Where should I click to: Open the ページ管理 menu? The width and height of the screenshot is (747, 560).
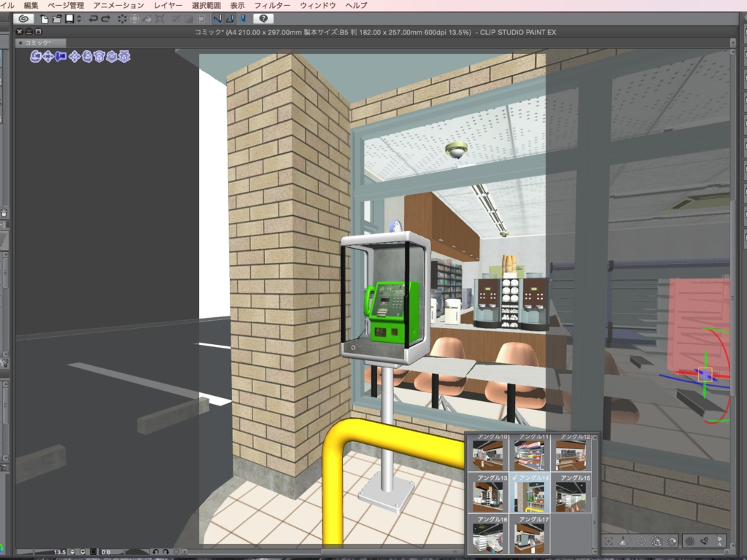click(x=66, y=5)
